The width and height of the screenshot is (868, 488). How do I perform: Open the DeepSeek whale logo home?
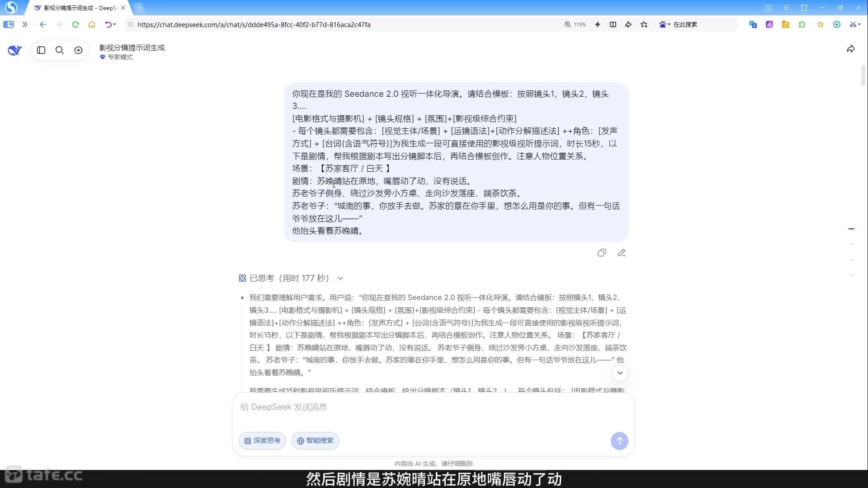tap(14, 50)
